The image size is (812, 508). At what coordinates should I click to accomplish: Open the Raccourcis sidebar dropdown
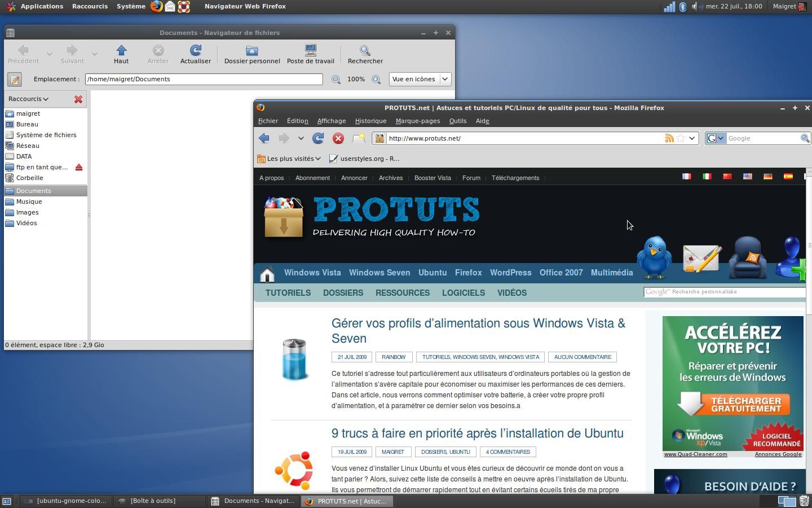tap(28, 99)
